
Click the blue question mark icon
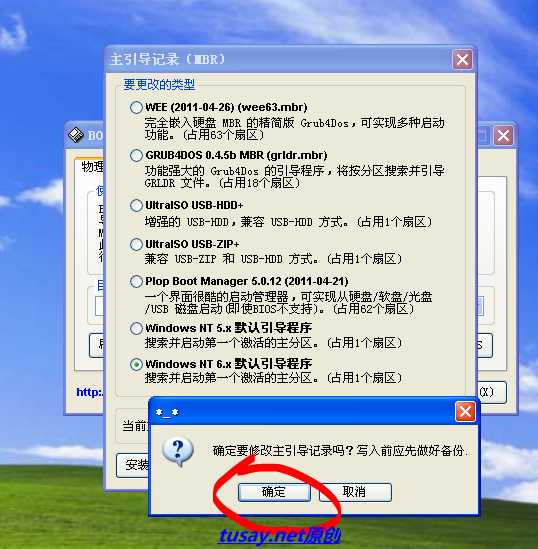point(178,451)
